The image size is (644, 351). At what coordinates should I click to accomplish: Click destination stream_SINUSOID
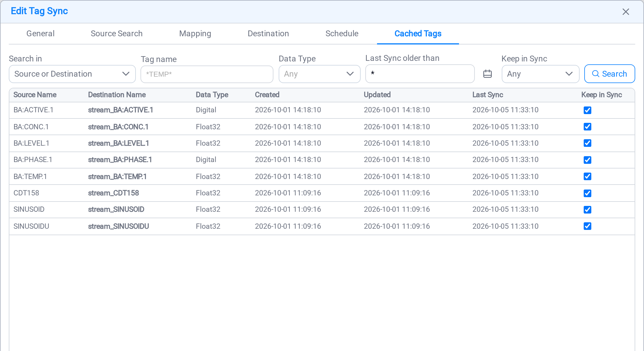(x=116, y=209)
